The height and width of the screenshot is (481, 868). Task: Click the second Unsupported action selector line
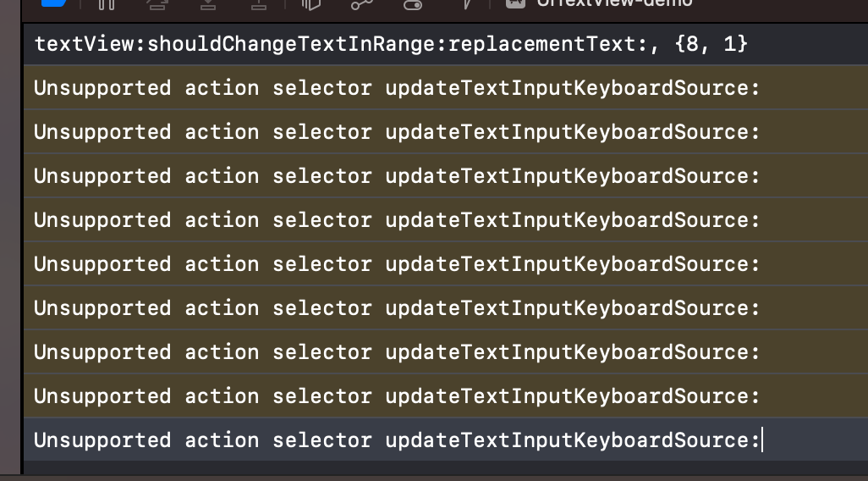tap(397, 131)
